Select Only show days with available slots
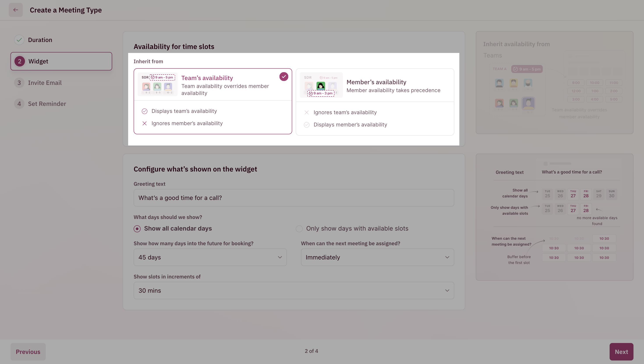The image size is (644, 364). click(x=299, y=229)
